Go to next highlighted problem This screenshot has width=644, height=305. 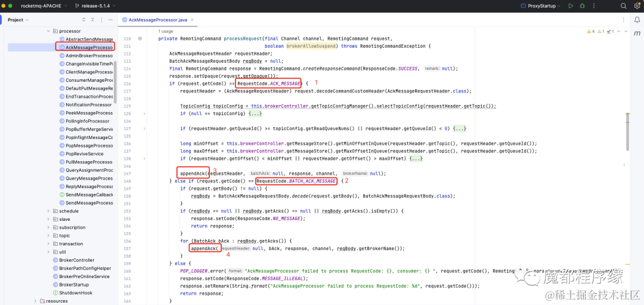click(626, 31)
